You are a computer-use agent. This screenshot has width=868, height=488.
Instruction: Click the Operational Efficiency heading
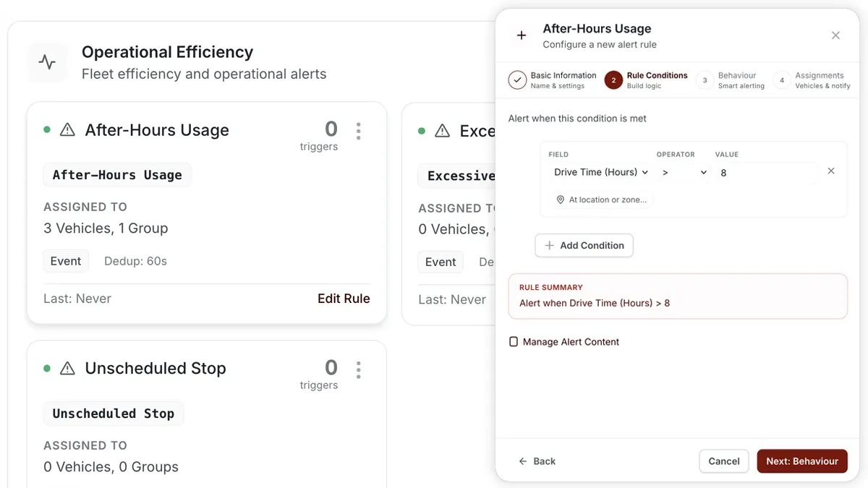[167, 52]
